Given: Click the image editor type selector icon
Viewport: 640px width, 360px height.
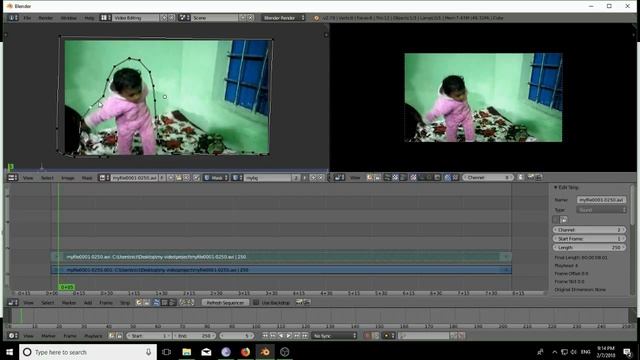Looking at the screenshot, I should point(13,178).
